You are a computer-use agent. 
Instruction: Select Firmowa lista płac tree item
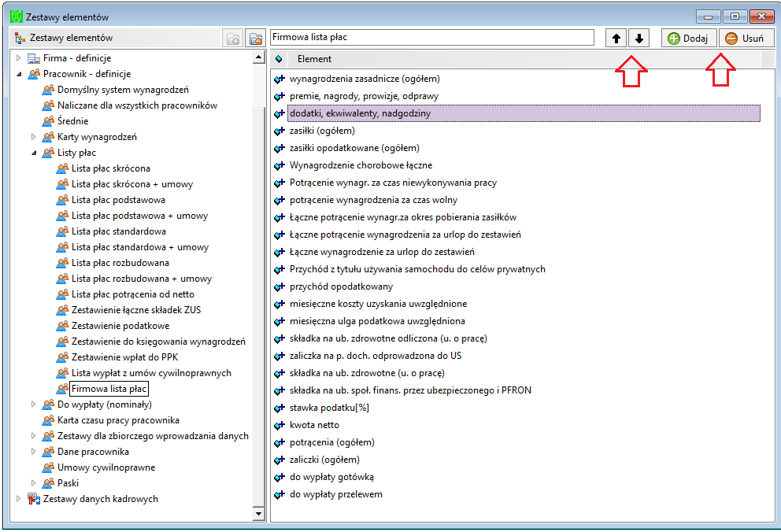point(109,389)
